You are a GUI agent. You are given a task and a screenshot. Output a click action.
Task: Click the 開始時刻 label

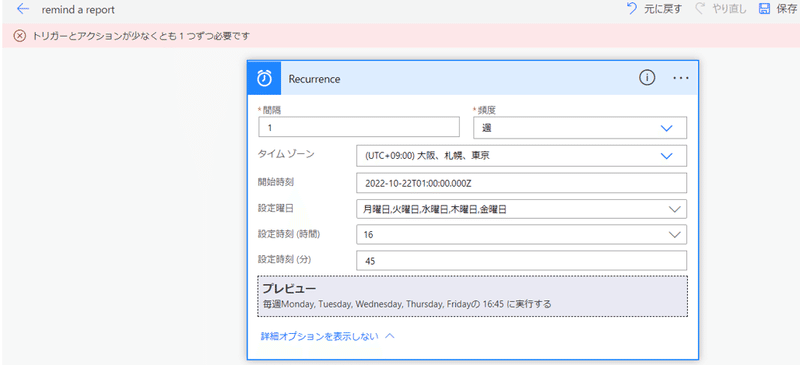pyautogui.click(x=275, y=181)
